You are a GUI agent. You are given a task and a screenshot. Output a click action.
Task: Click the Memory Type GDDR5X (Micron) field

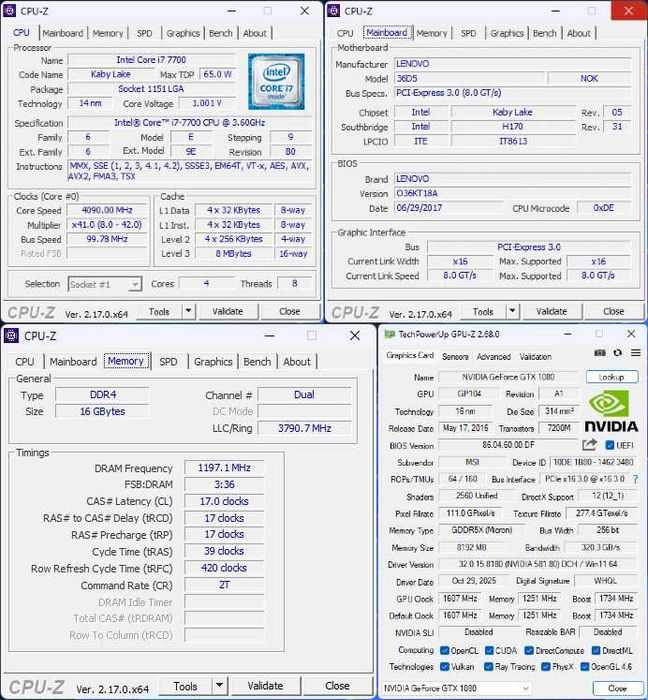point(482,530)
